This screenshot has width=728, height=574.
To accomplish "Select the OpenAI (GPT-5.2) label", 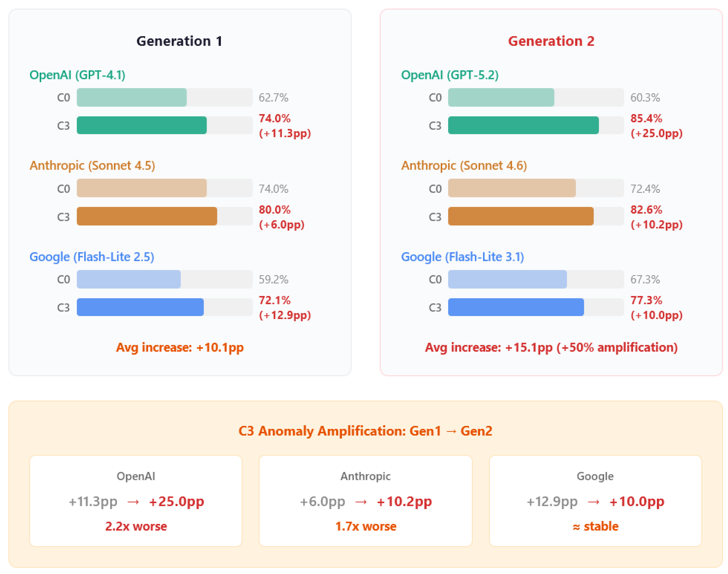I will coord(449,75).
